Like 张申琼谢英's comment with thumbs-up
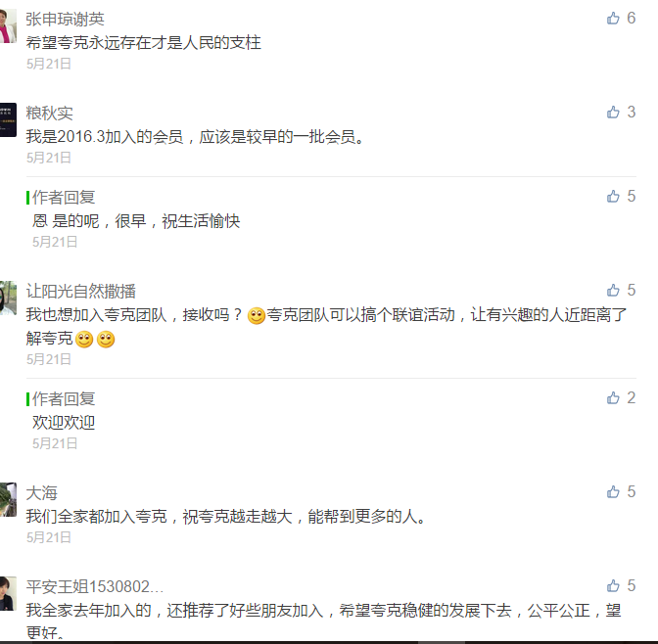The height and width of the screenshot is (644, 658). tap(613, 18)
